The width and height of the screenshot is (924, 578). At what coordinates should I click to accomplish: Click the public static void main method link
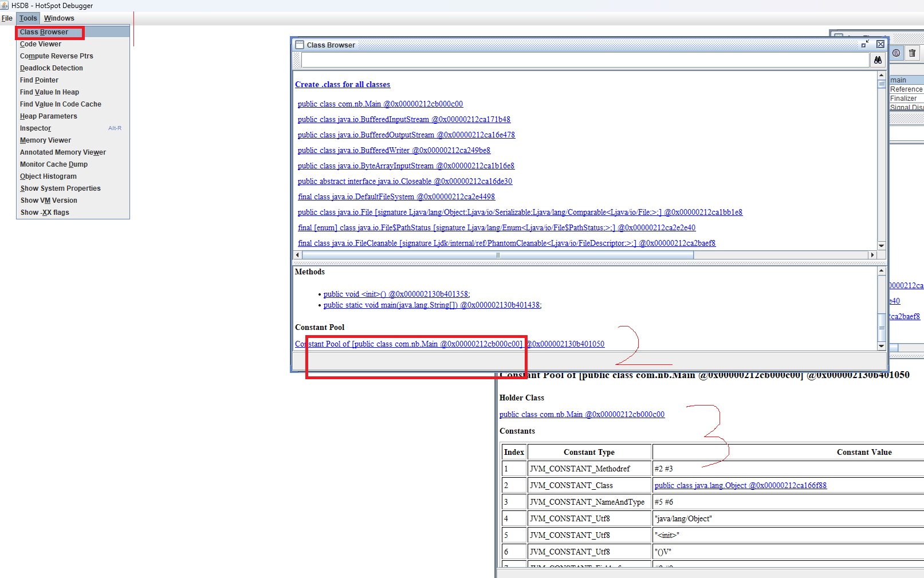coord(432,305)
